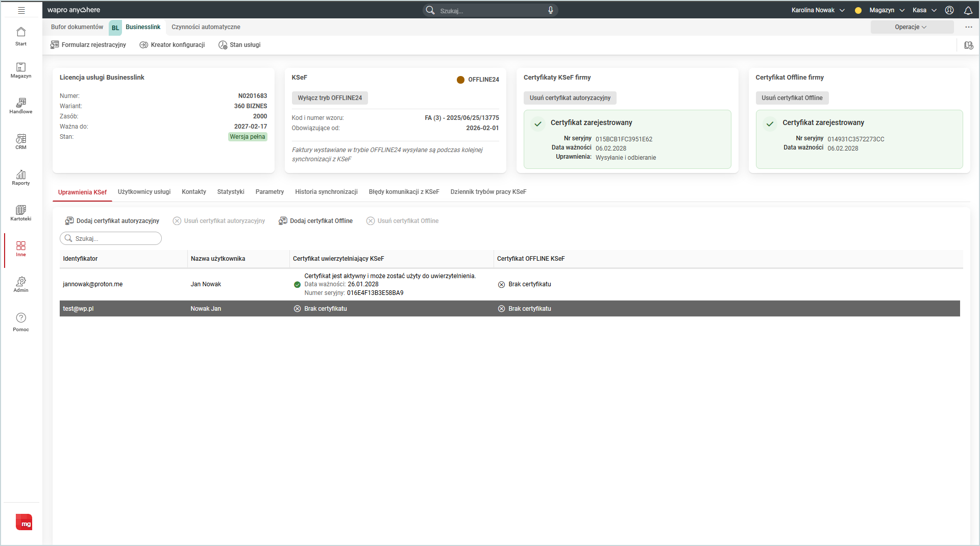Click Usuń certyfikat Offline button in Offline card

(792, 98)
